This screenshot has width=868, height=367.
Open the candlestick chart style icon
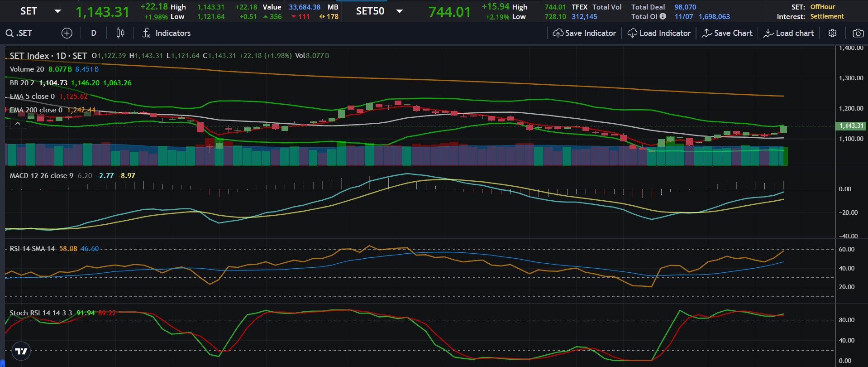coord(120,33)
